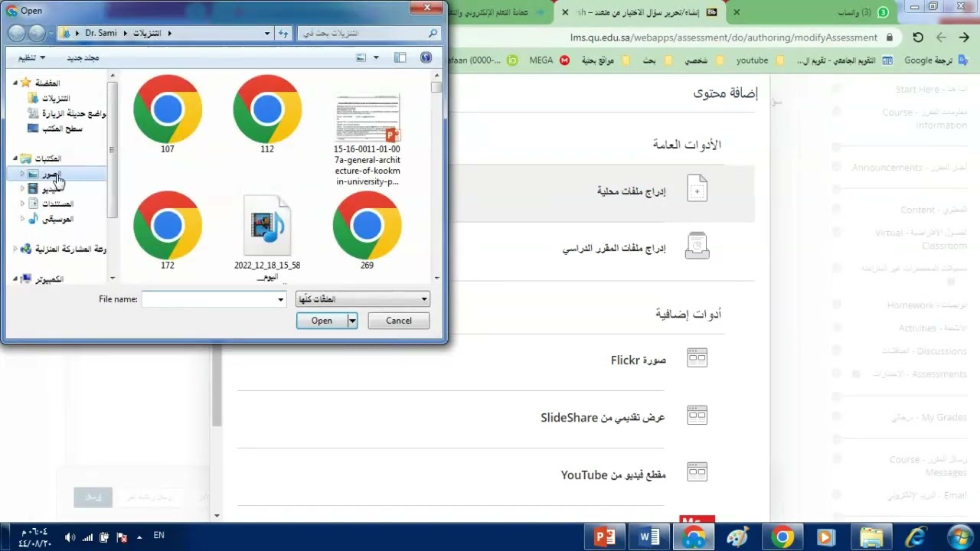
Task: Select the video file 2022_12_18_15_58
Action: coord(267,237)
